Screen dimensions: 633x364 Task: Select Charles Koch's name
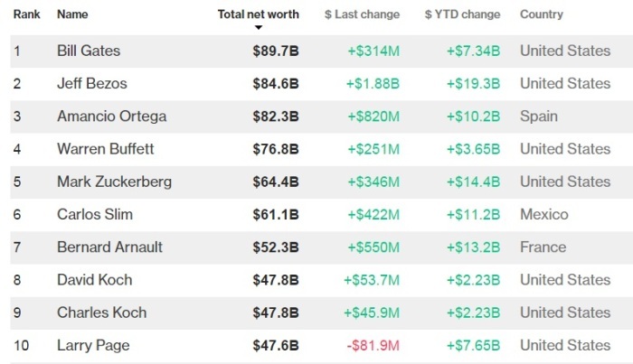click(101, 313)
